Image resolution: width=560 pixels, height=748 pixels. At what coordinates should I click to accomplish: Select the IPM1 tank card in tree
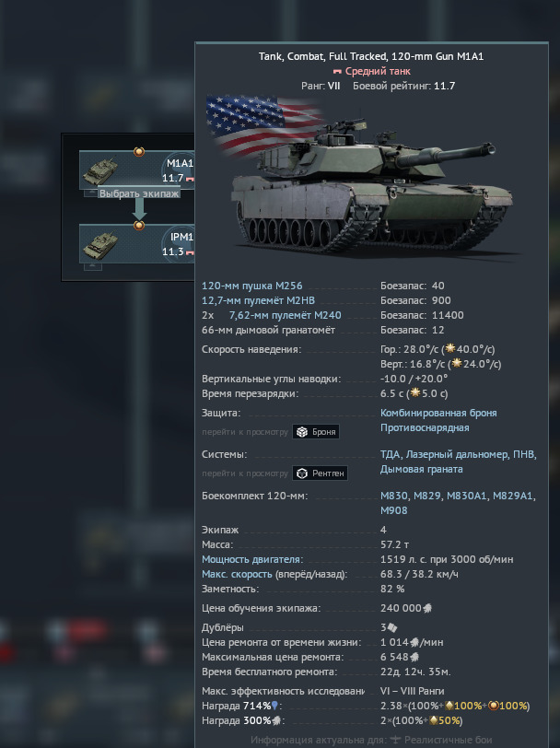[137, 244]
